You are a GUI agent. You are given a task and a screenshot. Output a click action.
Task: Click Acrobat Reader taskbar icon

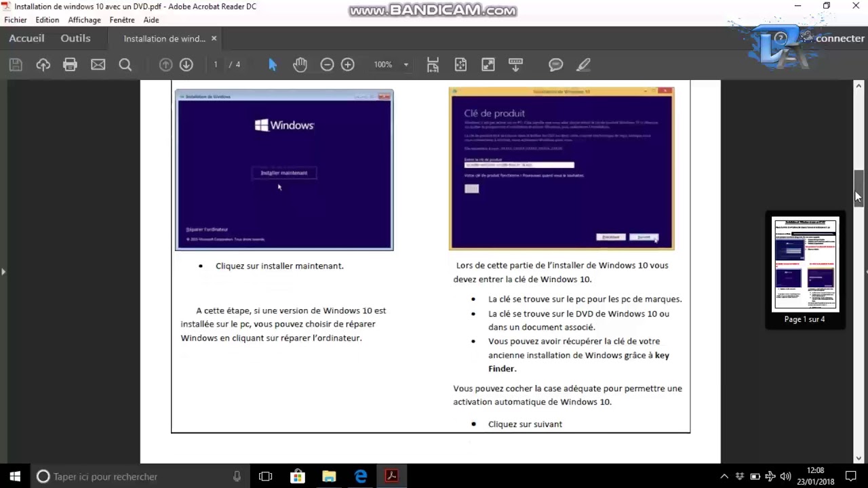pyautogui.click(x=392, y=476)
